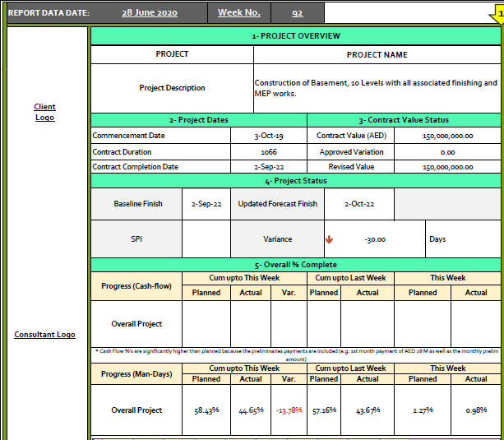
Task: Click the 'Approved Variation' label
Action: pyautogui.click(x=351, y=152)
